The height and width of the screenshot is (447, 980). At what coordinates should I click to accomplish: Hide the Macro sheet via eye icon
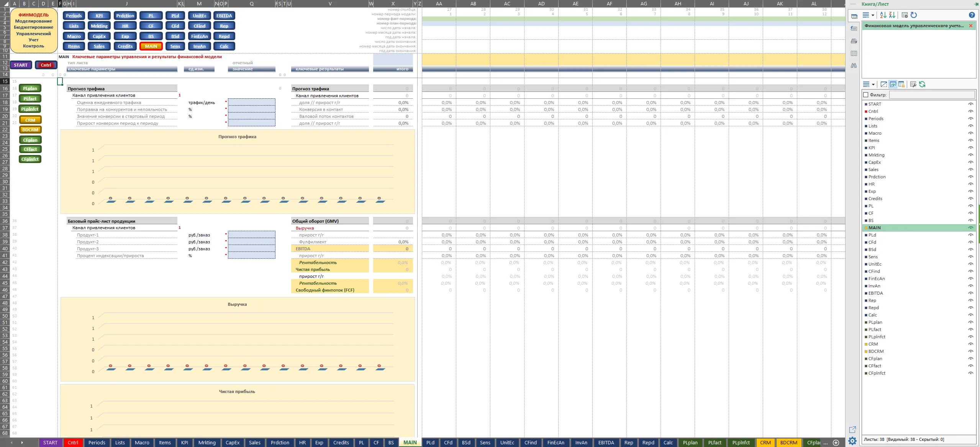970,133
